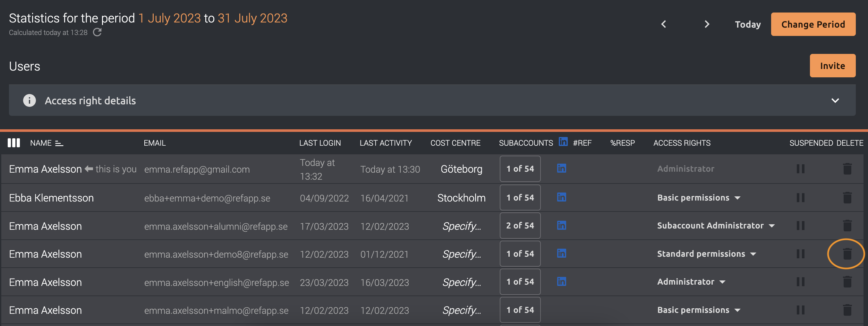Click the Göteborg cost centre value
The height and width of the screenshot is (326, 868).
pos(461,169)
